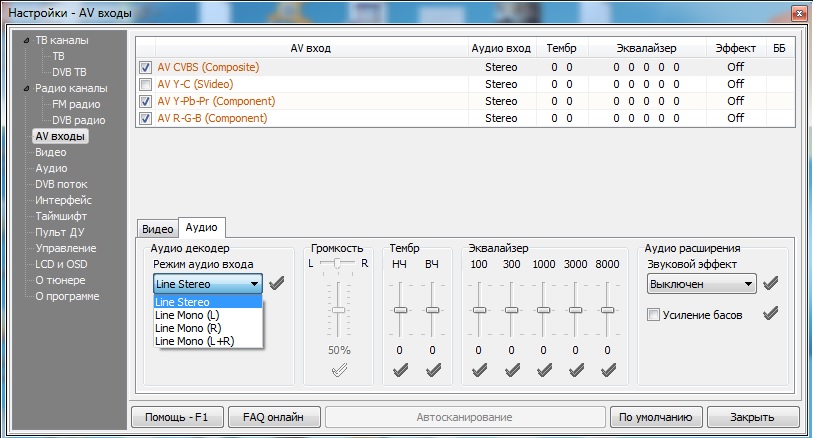Image resolution: width=813 pixels, height=438 pixels.
Task: Click apply checkmark under ВЧ treble slider
Action: pos(432,371)
